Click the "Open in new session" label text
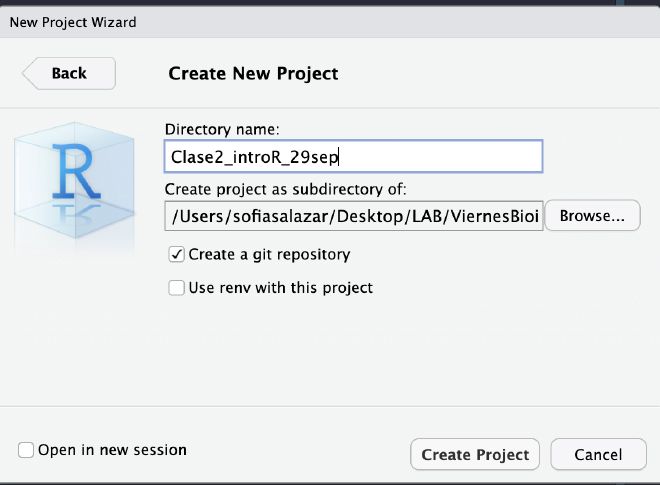 [x=112, y=450]
